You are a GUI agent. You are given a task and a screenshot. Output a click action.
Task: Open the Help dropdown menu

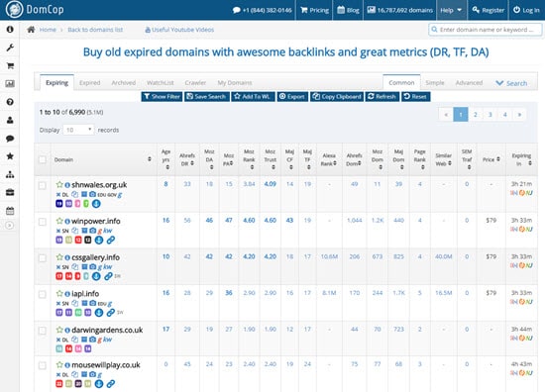tap(451, 10)
